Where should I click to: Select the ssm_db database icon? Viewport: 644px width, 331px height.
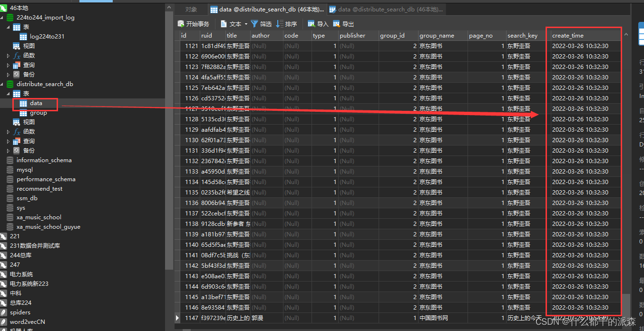click(x=10, y=198)
